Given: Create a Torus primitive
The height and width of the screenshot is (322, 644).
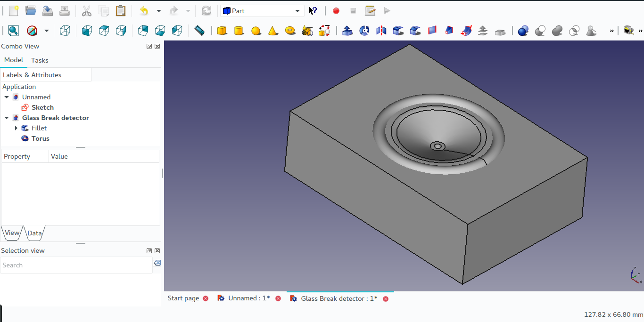Looking at the screenshot, I should click(290, 30).
